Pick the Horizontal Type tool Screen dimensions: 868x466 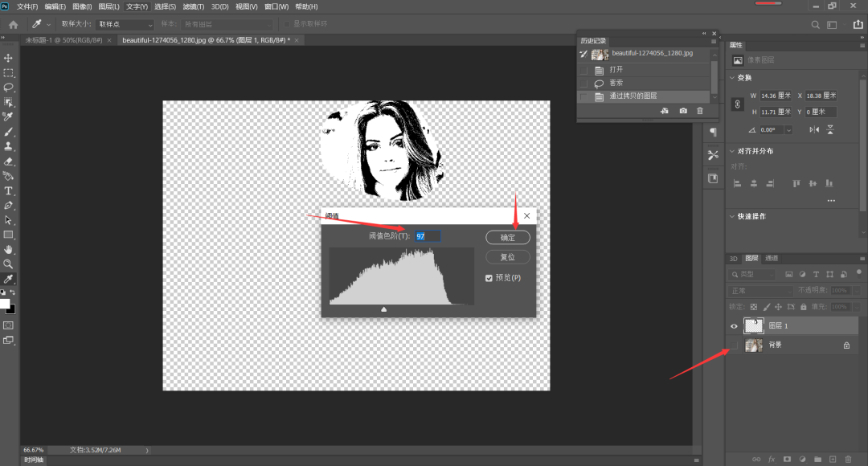pyautogui.click(x=9, y=190)
